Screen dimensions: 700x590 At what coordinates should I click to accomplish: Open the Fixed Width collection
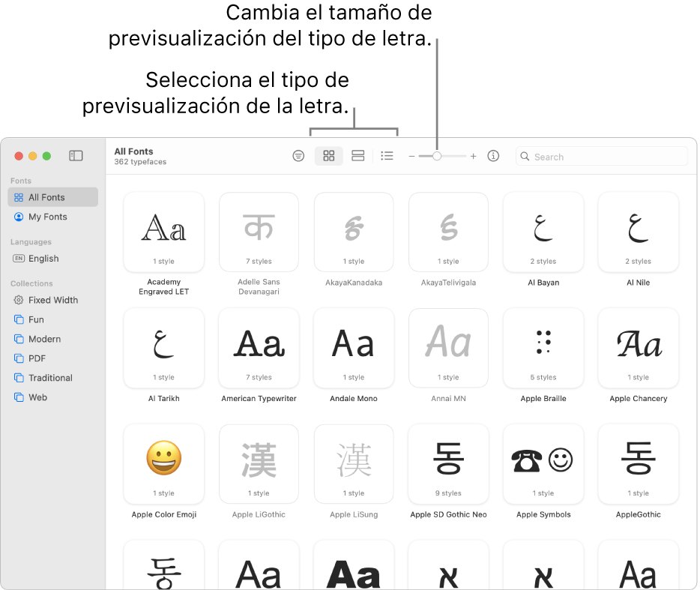52,300
